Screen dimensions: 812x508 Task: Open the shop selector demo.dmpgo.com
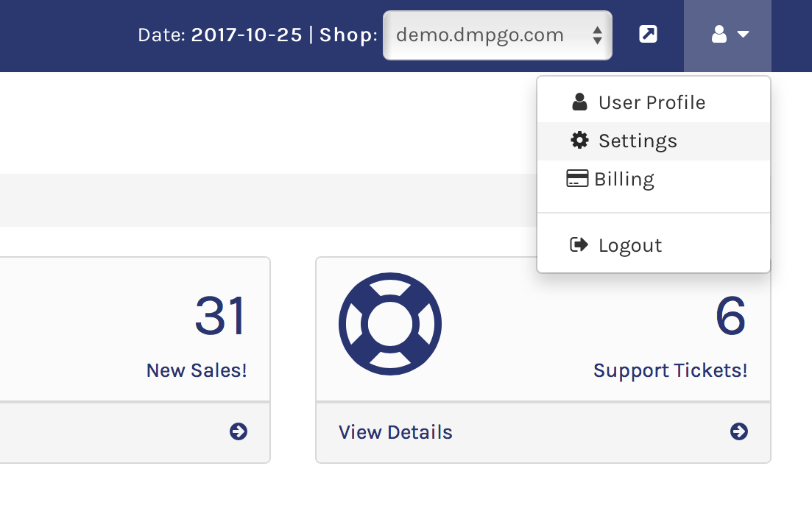pos(498,35)
